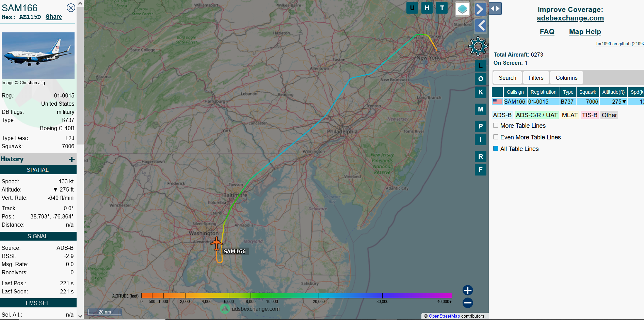Click the 38.793°, -76.864° position value
The image size is (644, 320).
click(52, 216)
